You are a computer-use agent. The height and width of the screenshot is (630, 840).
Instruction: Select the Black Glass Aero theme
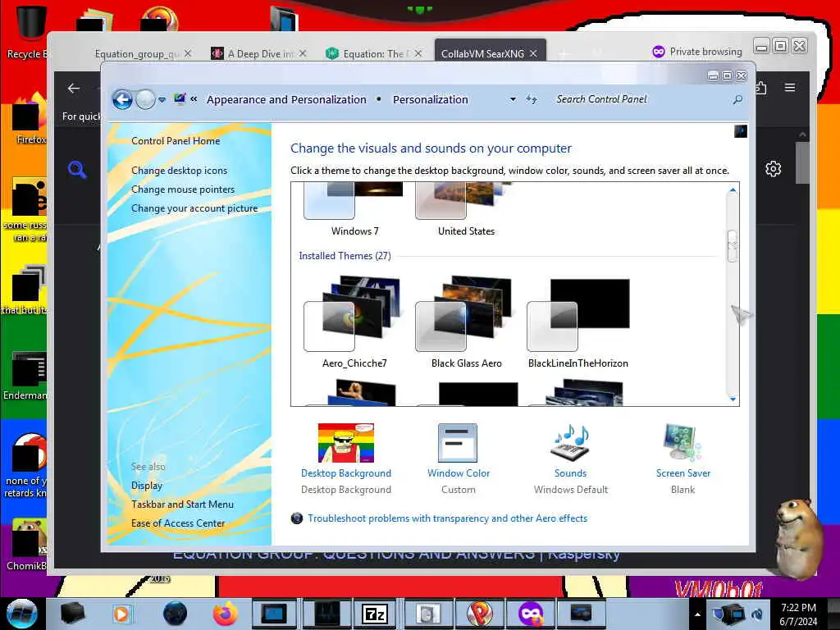coord(466,322)
